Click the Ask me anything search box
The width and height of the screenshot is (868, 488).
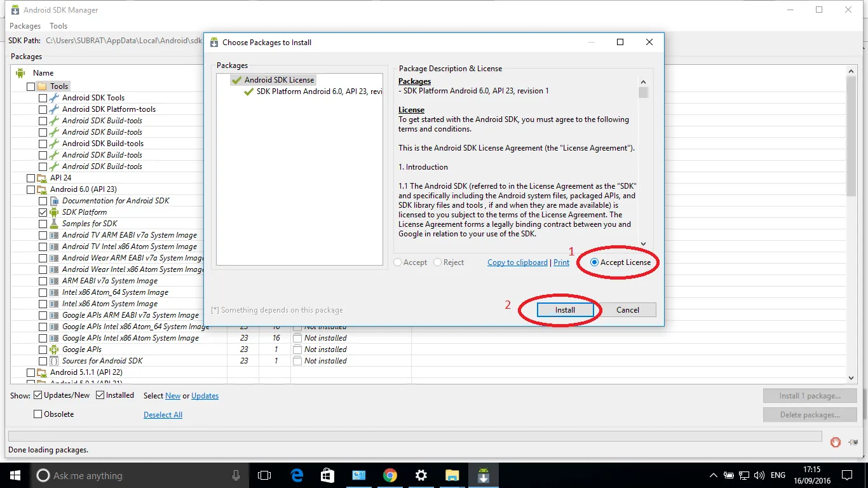tap(140, 475)
